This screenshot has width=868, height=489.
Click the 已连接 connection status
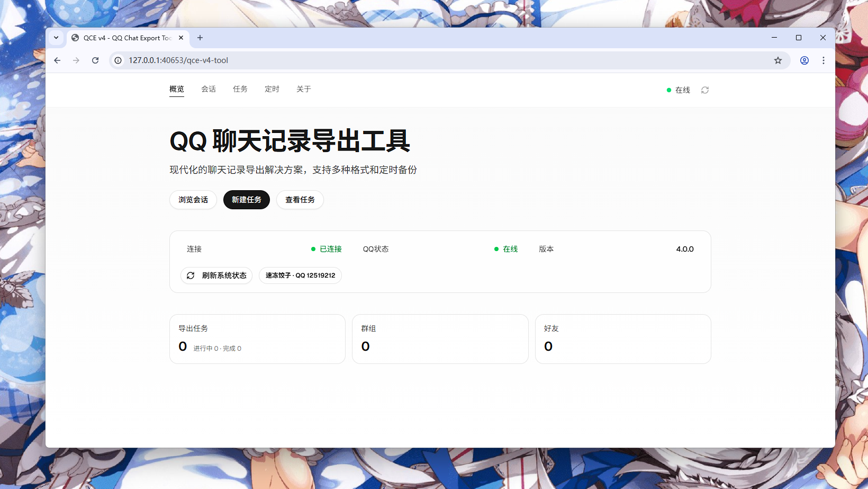tap(331, 249)
